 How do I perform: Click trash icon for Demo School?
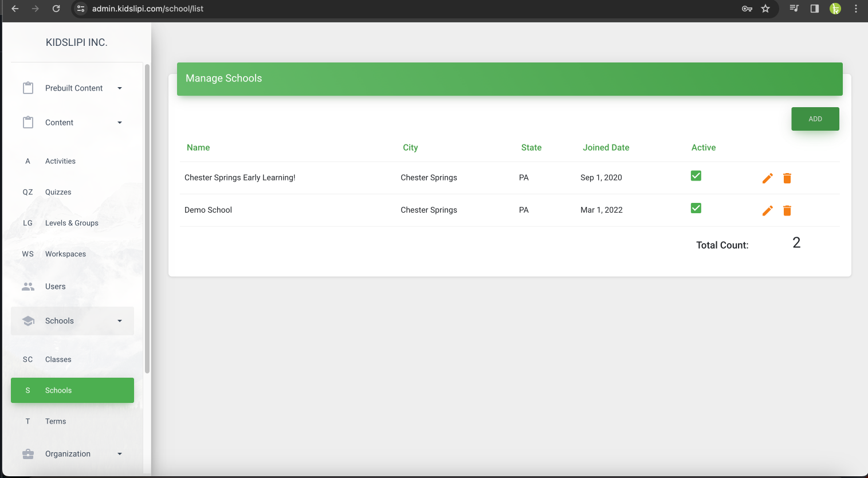pyautogui.click(x=787, y=211)
